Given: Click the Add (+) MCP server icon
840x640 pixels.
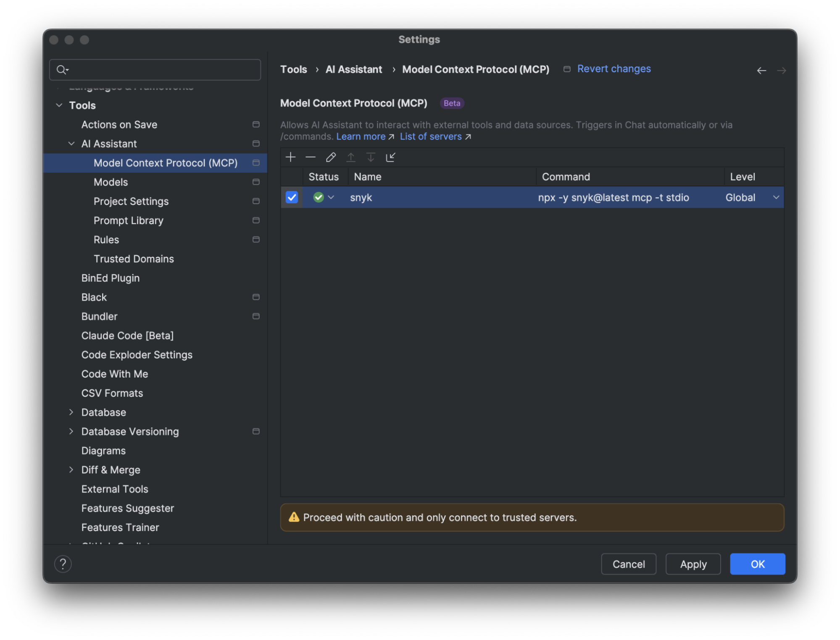Looking at the screenshot, I should pyautogui.click(x=290, y=157).
